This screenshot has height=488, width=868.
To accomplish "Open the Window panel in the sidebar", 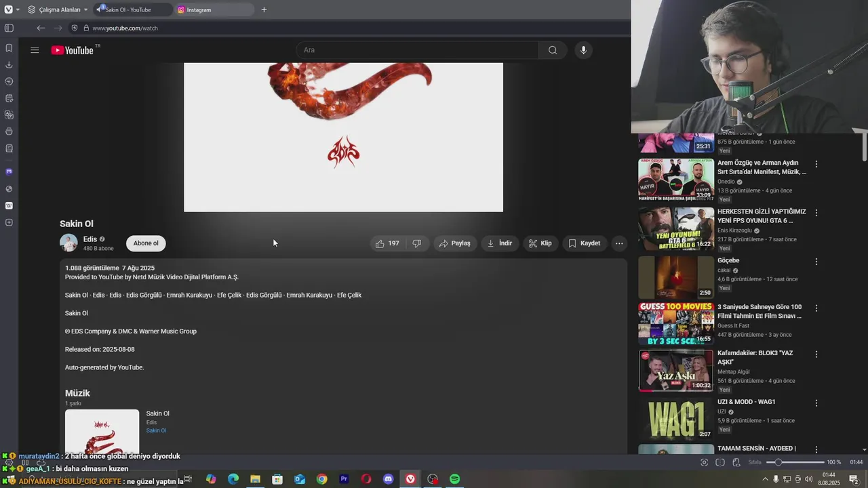I will (x=9, y=131).
